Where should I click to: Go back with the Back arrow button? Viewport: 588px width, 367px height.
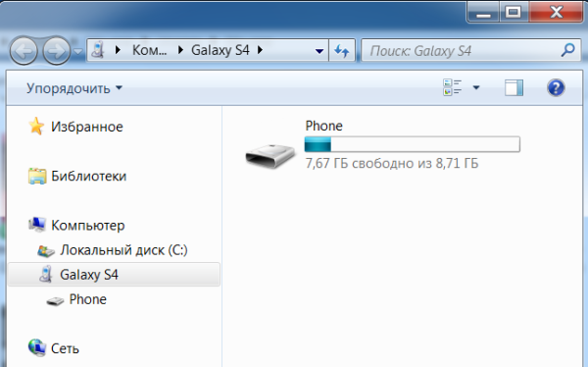click(24, 51)
